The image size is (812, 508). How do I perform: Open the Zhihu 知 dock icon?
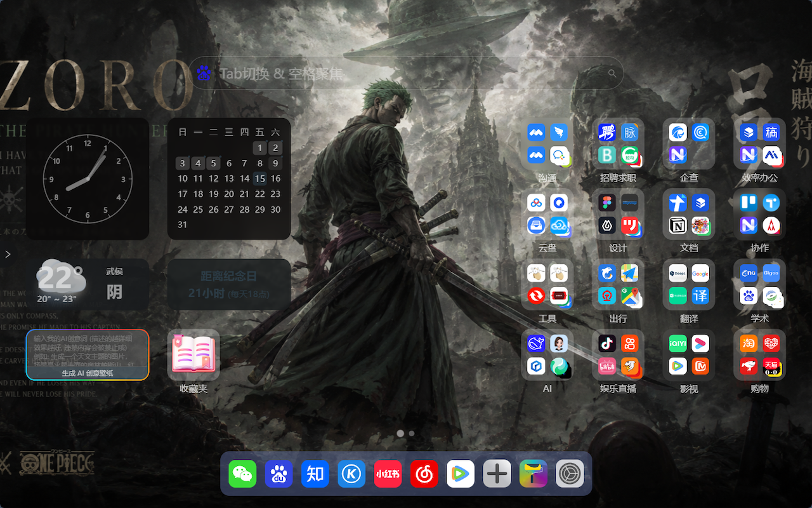coord(315,474)
